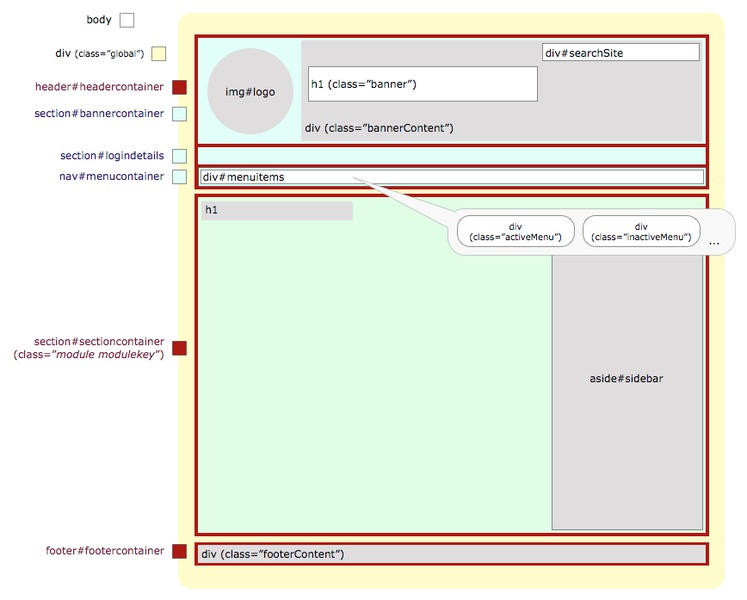
Task: Click the red header#headercontainer legend square
Action: (x=179, y=88)
